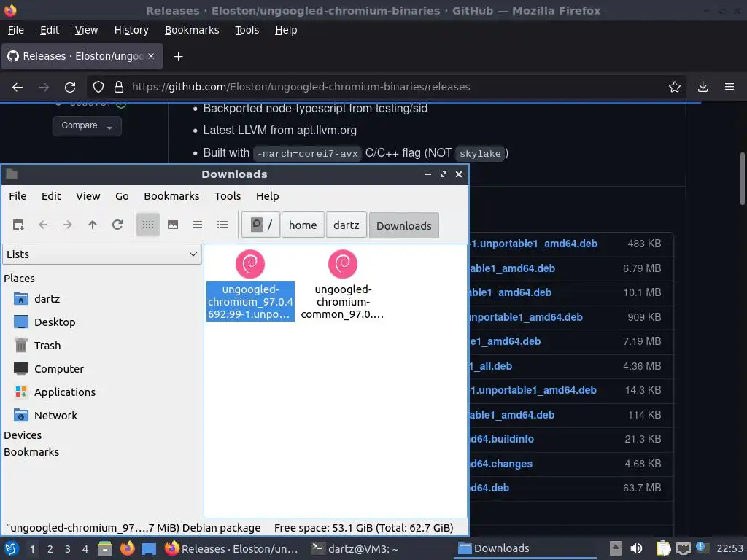The width and height of the screenshot is (747, 560).
Task: Select ungoogled-chromium-common deb file
Action: 343,285
